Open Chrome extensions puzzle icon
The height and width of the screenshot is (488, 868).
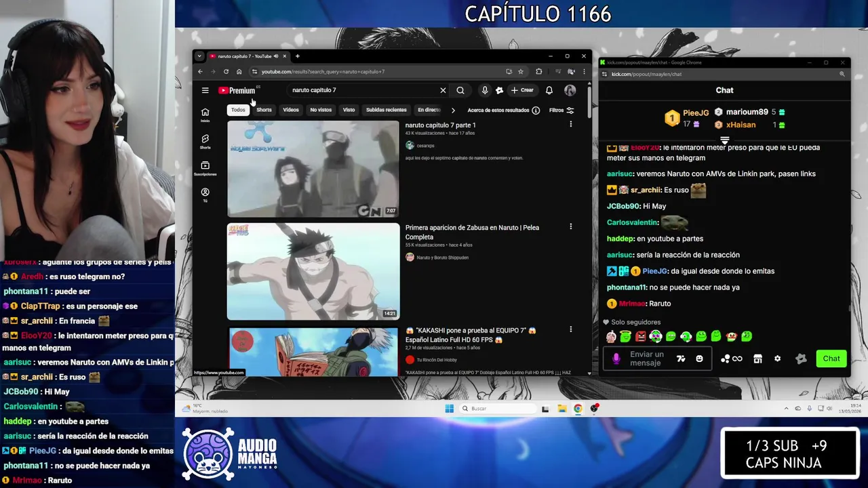539,71
